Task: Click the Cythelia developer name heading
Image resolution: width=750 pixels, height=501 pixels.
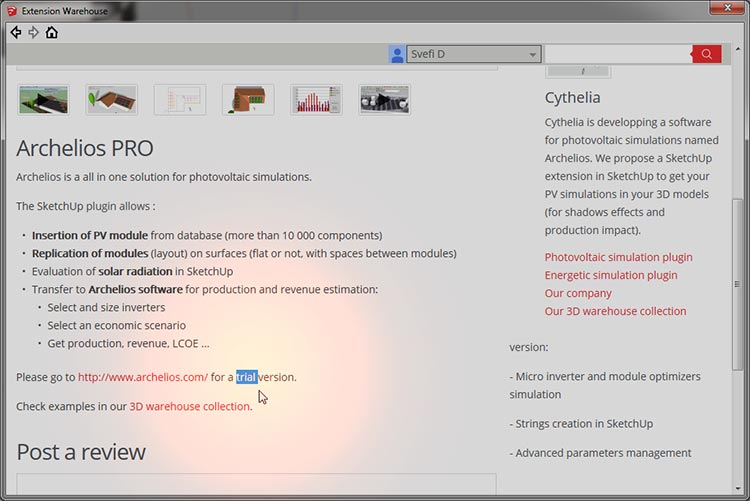Action: pyautogui.click(x=572, y=98)
